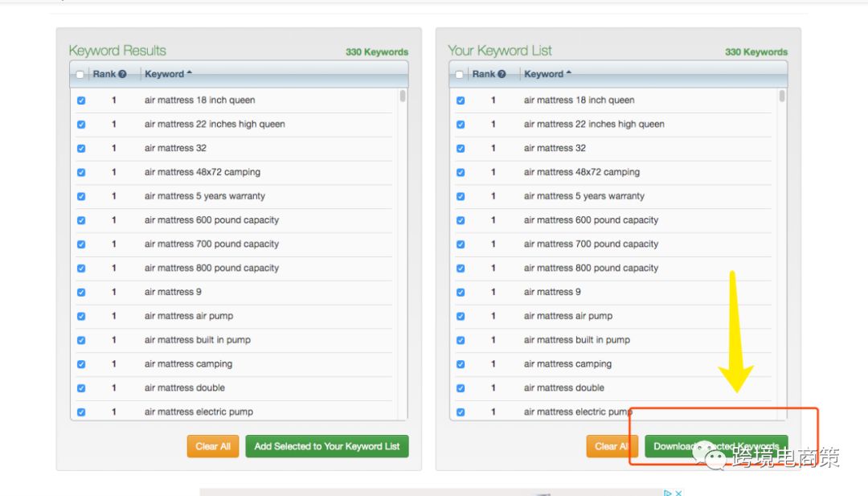Viewport: 868px width, 496px height.
Task: Uncheck 'air mattress 700 pound capacity' in Your Keyword List
Action: click(461, 244)
